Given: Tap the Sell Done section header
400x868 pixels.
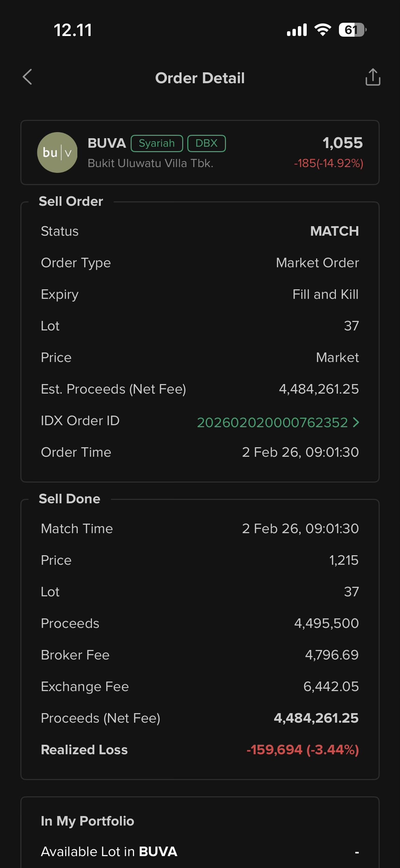Looking at the screenshot, I should 70,499.
